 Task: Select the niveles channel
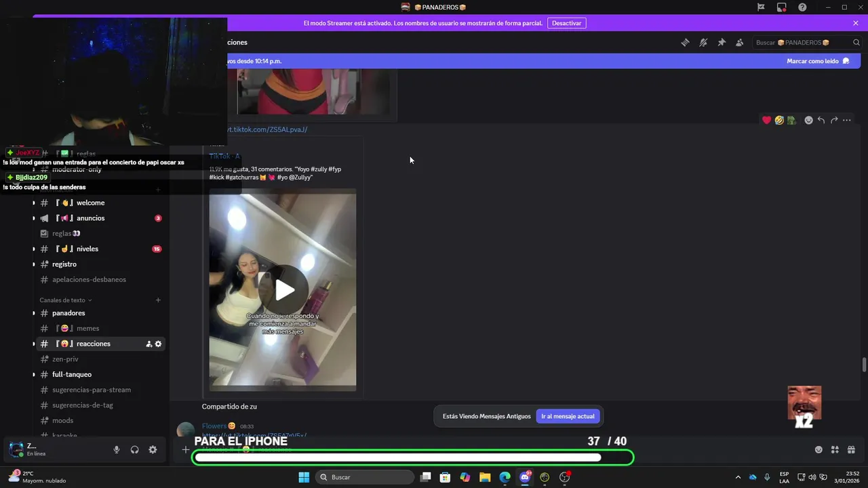tap(100, 249)
